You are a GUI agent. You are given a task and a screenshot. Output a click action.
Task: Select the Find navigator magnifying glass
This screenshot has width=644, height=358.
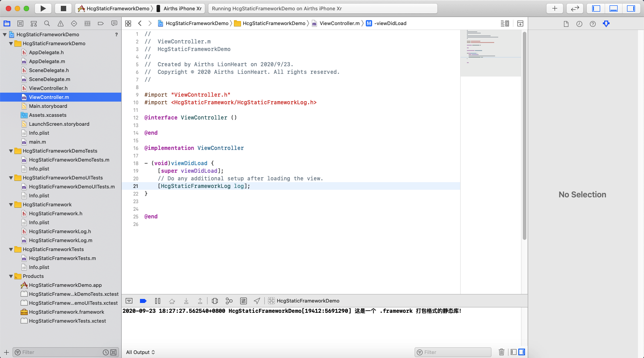(47, 23)
